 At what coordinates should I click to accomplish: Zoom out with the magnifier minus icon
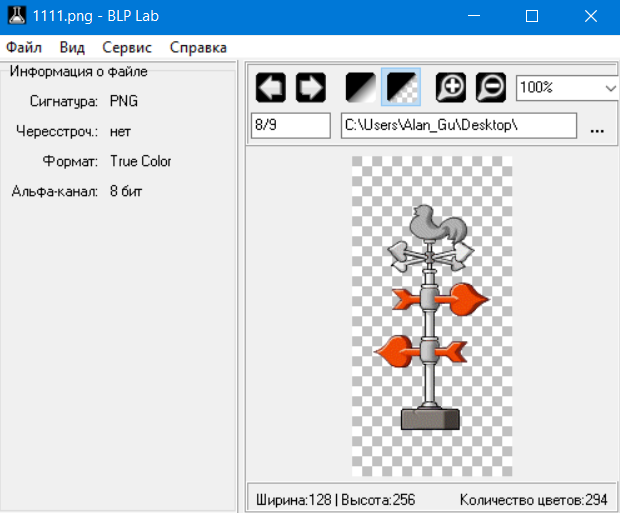491,87
